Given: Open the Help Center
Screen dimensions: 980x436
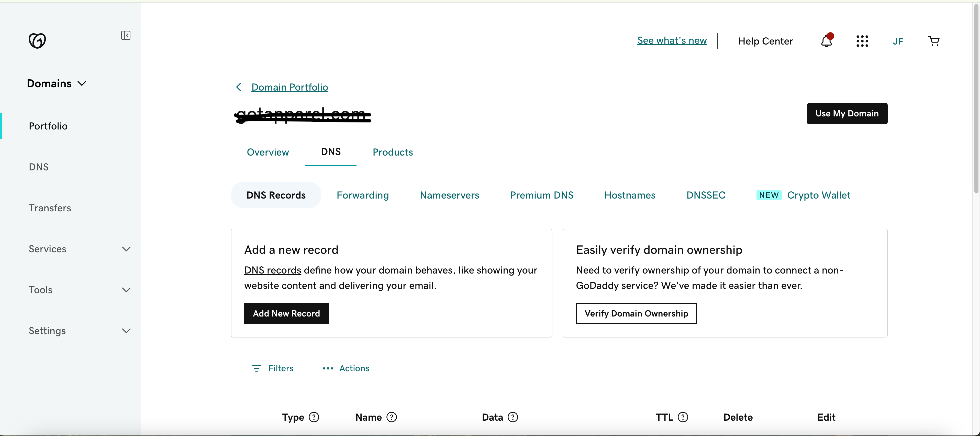Looking at the screenshot, I should [765, 41].
